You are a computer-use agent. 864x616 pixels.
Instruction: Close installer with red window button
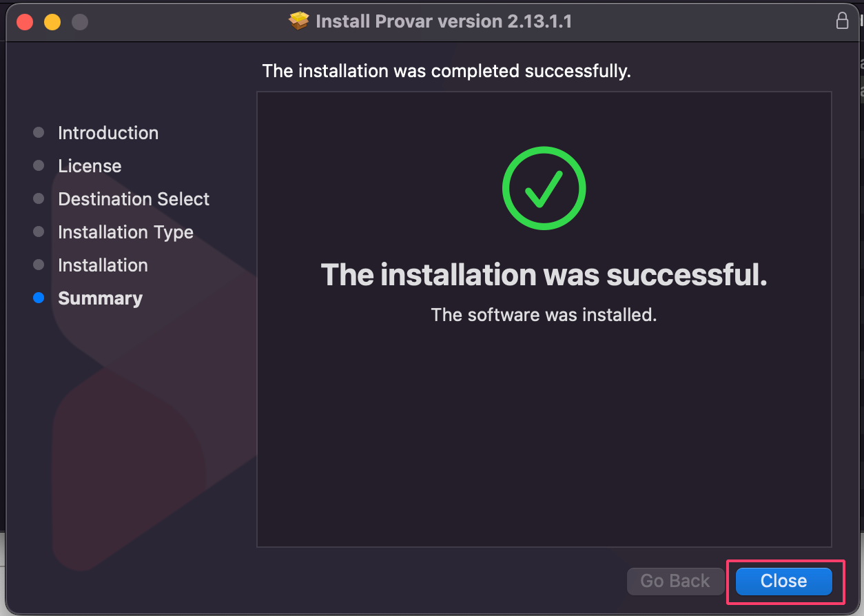tap(25, 22)
